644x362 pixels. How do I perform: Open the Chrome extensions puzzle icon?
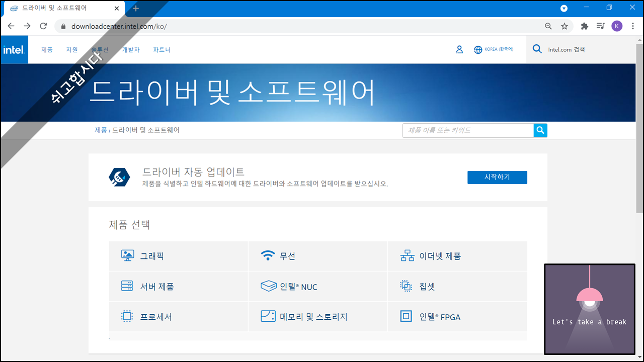click(584, 26)
